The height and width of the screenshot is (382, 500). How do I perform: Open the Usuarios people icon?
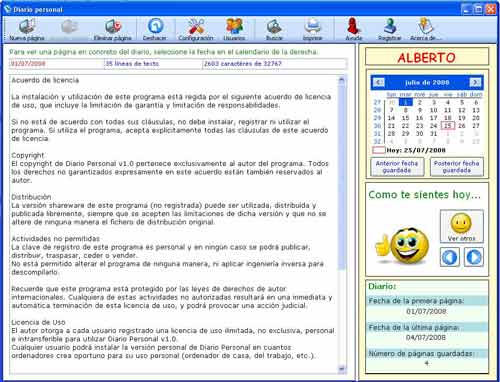[x=234, y=29]
